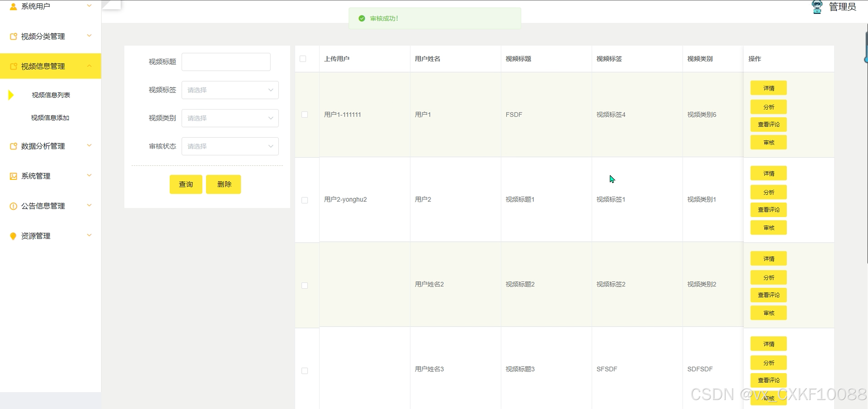Open the 审核状态 filter dropdown

click(230, 146)
